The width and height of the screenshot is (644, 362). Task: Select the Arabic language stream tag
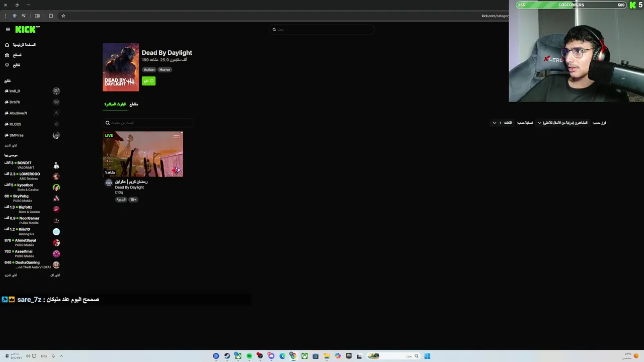point(121,200)
